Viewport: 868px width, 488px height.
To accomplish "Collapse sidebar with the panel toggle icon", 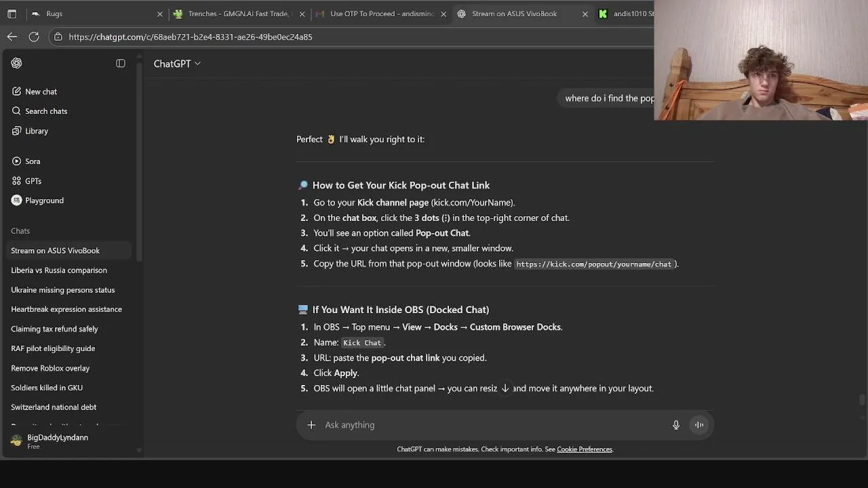I will 121,63.
